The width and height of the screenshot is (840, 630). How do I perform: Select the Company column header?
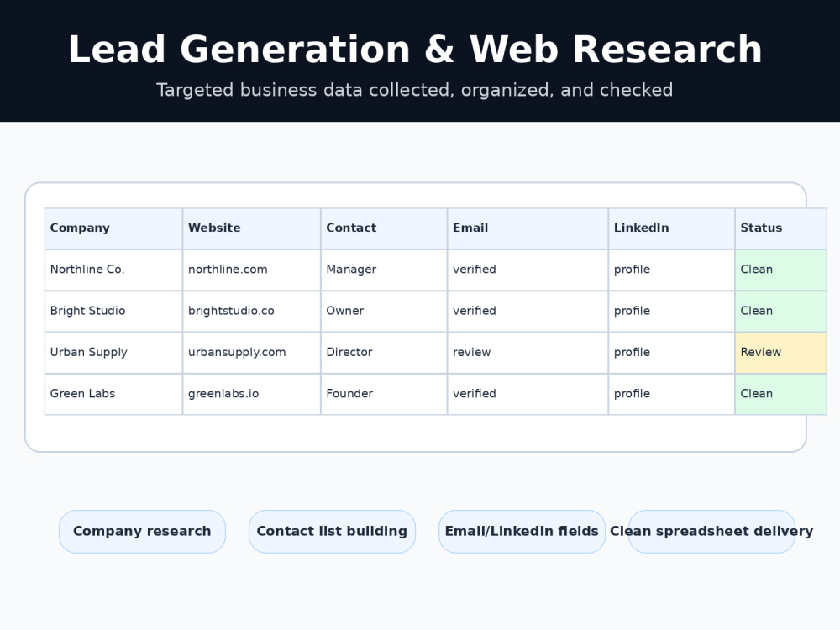[x=113, y=228]
